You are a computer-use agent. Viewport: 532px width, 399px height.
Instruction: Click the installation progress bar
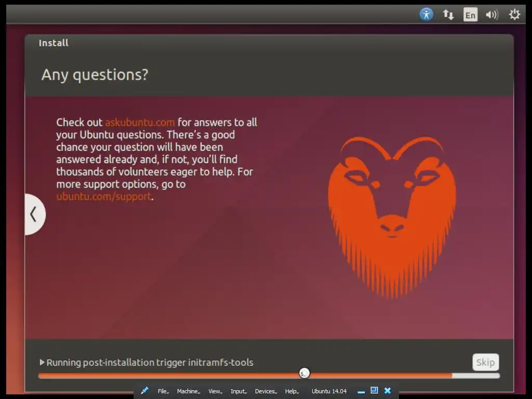coord(269,376)
